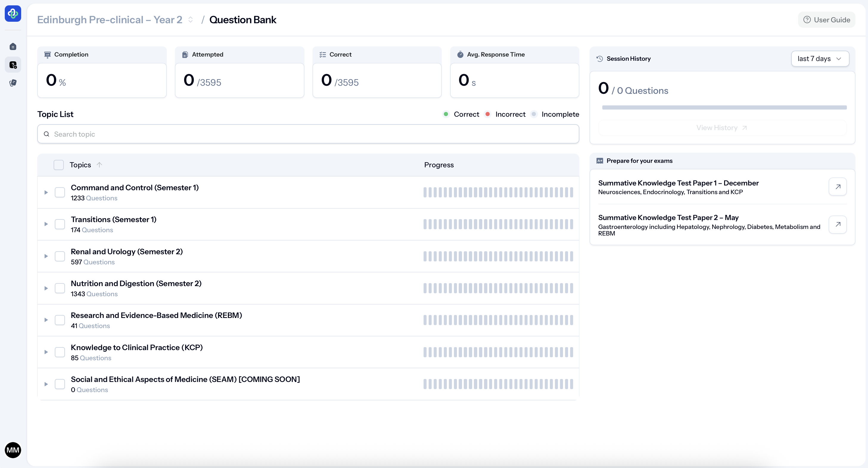The image size is (868, 468).
Task: Click the Knowledge to Clinical Practice progress bar
Action: coord(498,352)
